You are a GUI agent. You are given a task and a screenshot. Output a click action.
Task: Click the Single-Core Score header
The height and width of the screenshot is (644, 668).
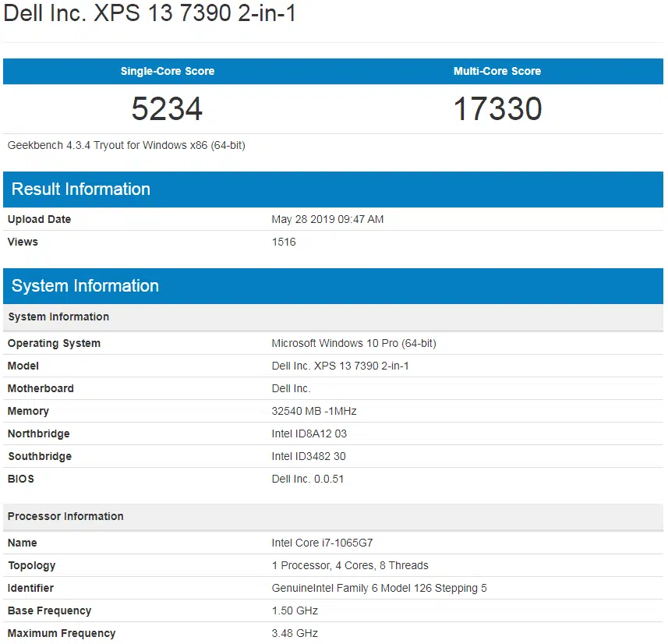pyautogui.click(x=168, y=71)
